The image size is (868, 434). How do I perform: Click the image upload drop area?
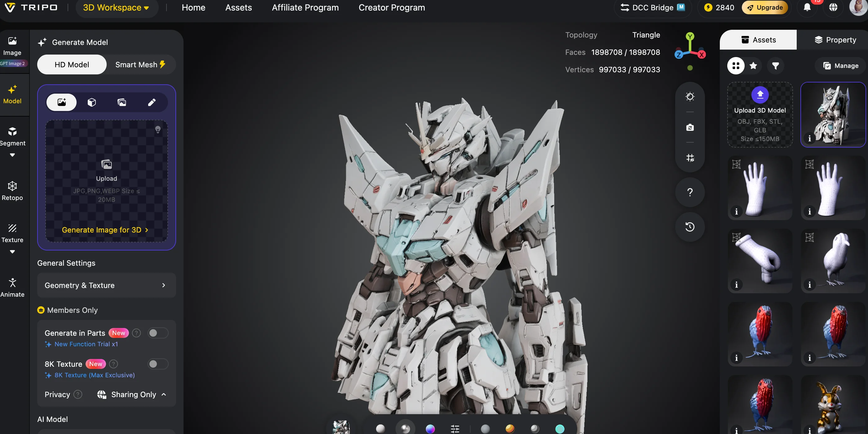click(x=106, y=181)
